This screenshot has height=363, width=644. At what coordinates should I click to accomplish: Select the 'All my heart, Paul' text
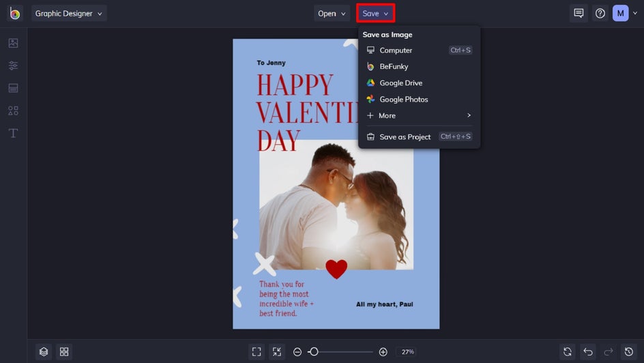(x=385, y=304)
